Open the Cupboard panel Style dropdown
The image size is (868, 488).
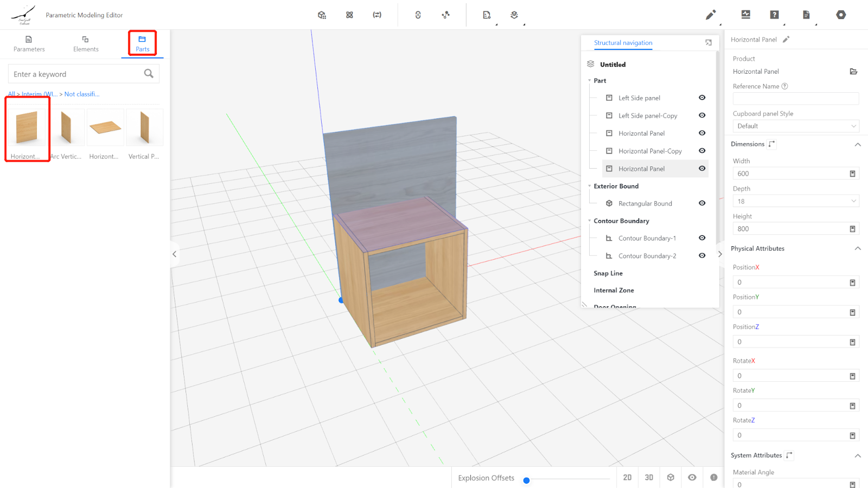coord(795,126)
